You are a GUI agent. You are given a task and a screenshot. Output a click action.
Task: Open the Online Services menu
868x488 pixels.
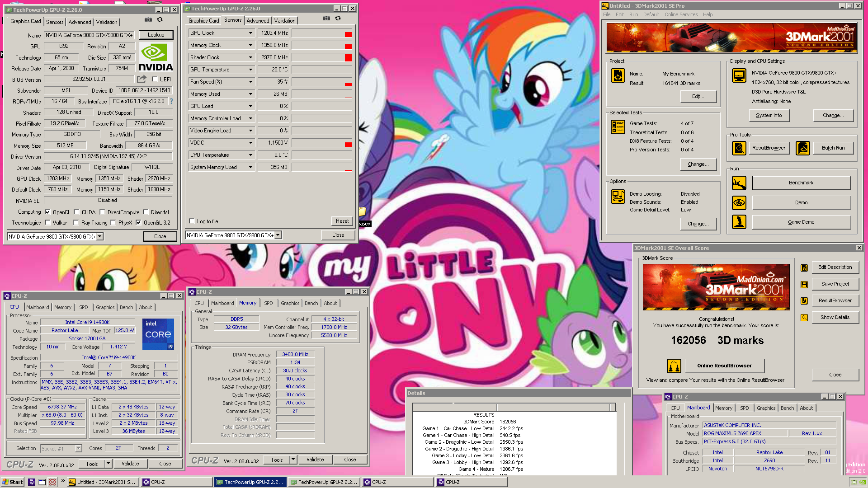click(681, 14)
